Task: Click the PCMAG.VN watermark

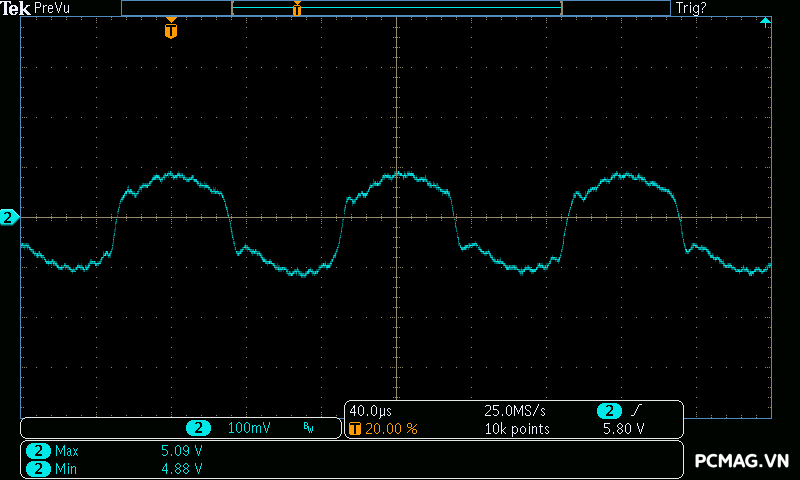Action: tap(741, 461)
